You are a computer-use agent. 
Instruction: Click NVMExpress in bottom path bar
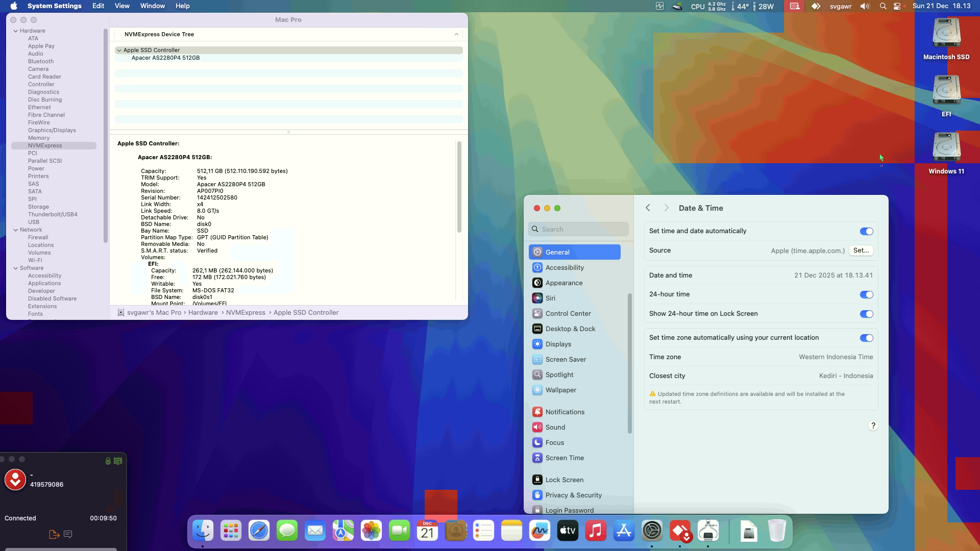point(246,312)
